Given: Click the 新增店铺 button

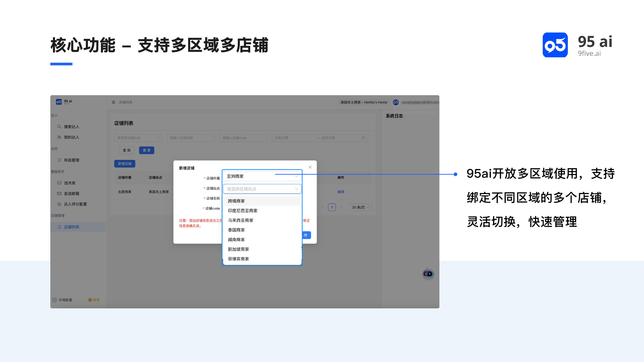Looking at the screenshot, I should pyautogui.click(x=125, y=164).
